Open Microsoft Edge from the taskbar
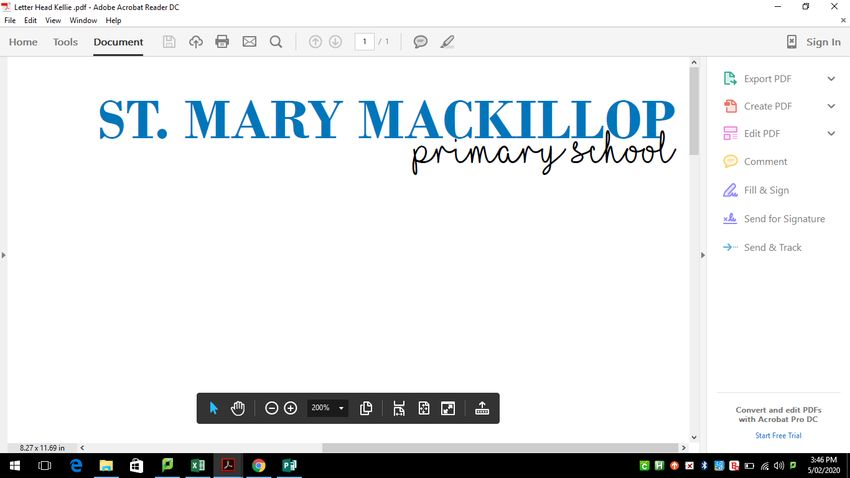 [76, 466]
